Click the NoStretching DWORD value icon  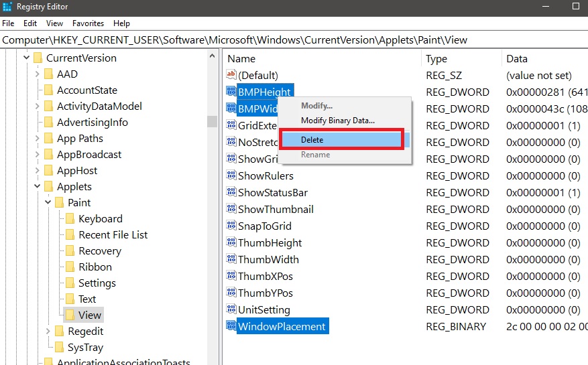(x=231, y=141)
